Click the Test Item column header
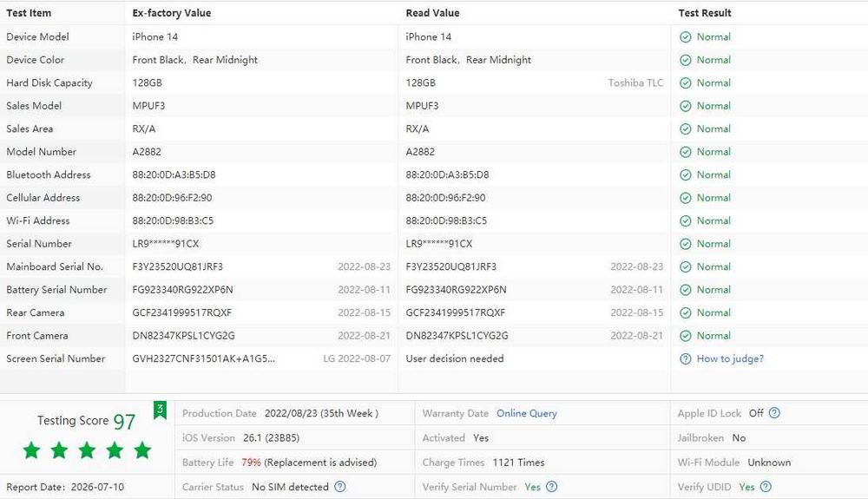Viewport: 868px width, 499px height. click(29, 13)
